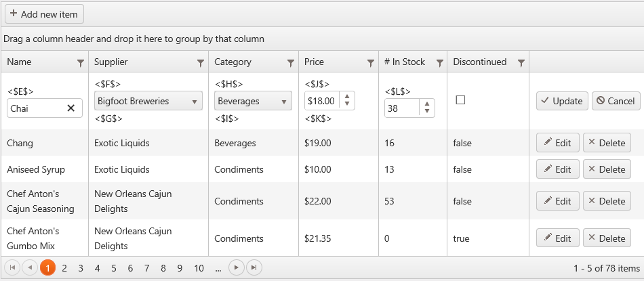Screen dimensions: 644x281
Task: Delete Chef Anton's Cajun Seasoning row
Action: click(607, 201)
